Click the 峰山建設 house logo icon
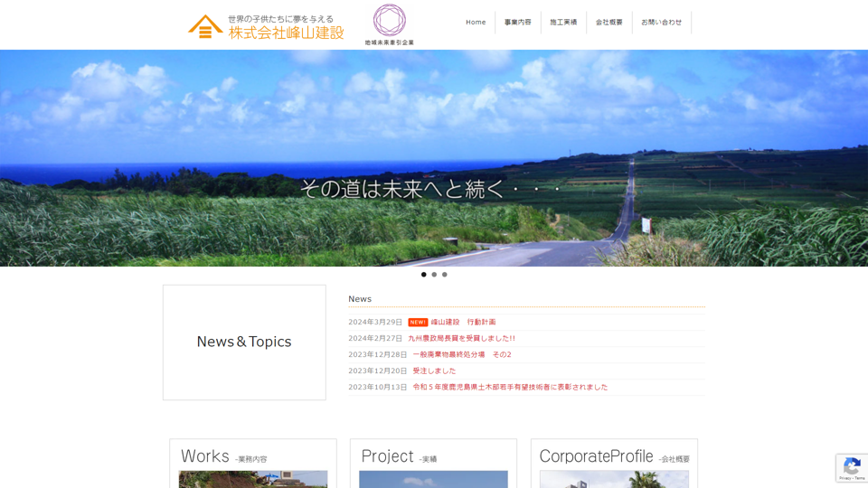The width and height of the screenshot is (868, 488). [205, 26]
